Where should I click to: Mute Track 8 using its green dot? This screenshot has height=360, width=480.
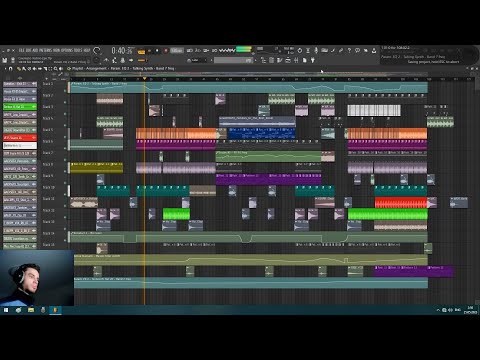coord(65,171)
